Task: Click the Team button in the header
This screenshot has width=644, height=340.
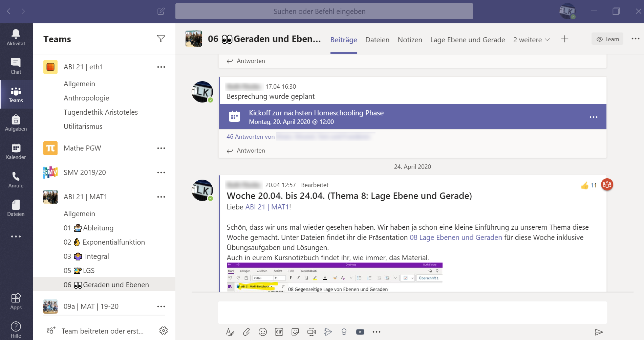Action: 607,39
